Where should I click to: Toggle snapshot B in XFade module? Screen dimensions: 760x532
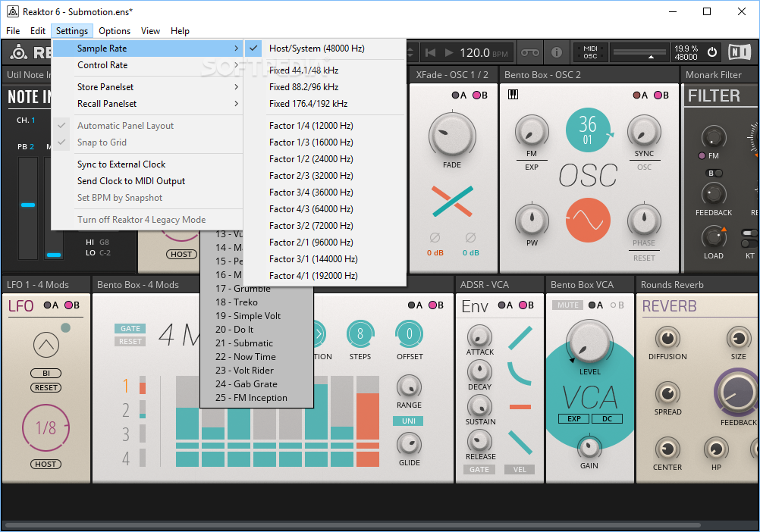480,95
